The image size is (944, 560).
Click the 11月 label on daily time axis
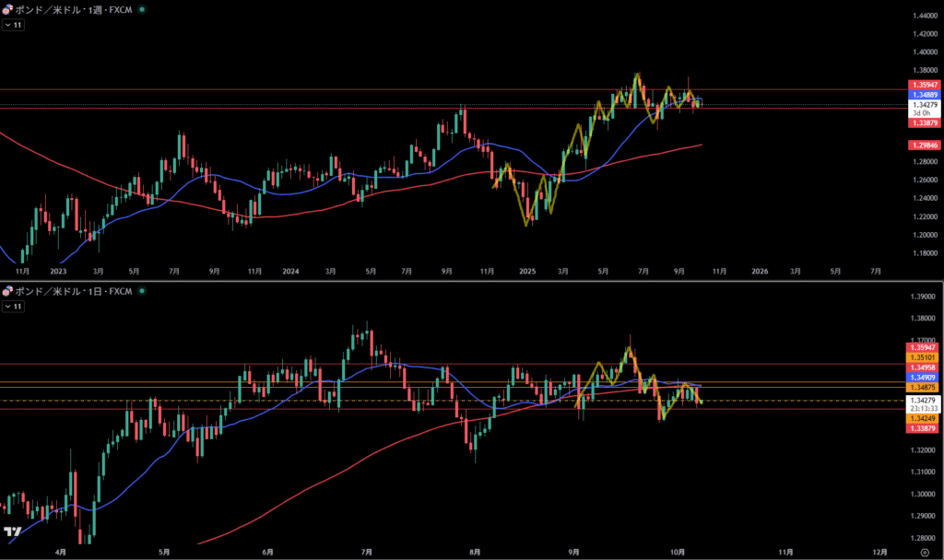click(785, 551)
